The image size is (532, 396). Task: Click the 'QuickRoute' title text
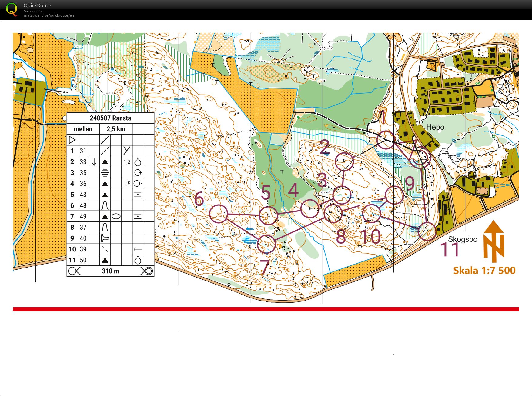coord(37,5)
